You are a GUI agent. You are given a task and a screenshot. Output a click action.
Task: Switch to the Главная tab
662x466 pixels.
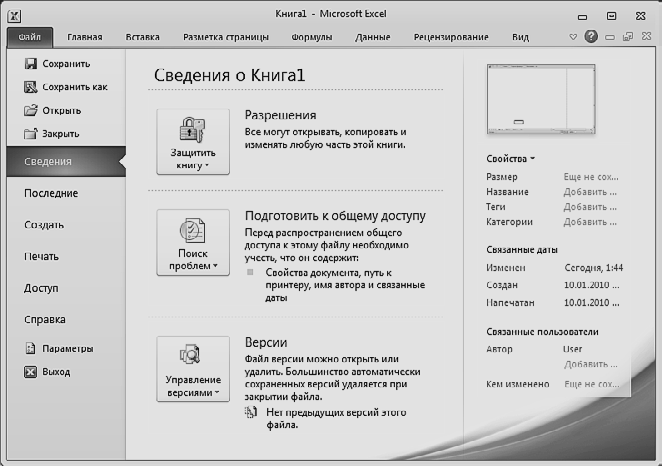tap(84, 37)
